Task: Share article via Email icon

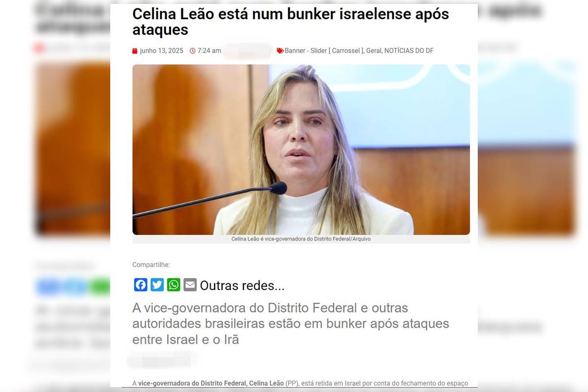Action: (x=190, y=285)
